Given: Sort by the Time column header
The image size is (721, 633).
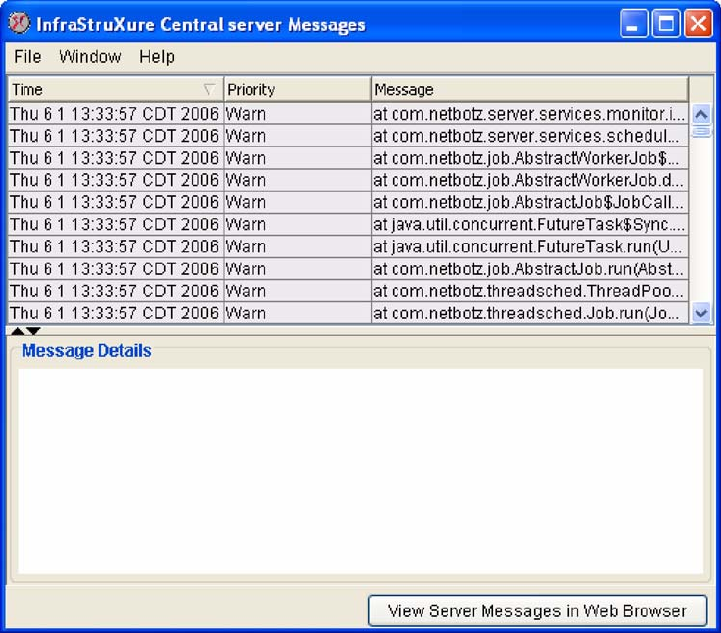Looking at the screenshot, I should (115, 89).
